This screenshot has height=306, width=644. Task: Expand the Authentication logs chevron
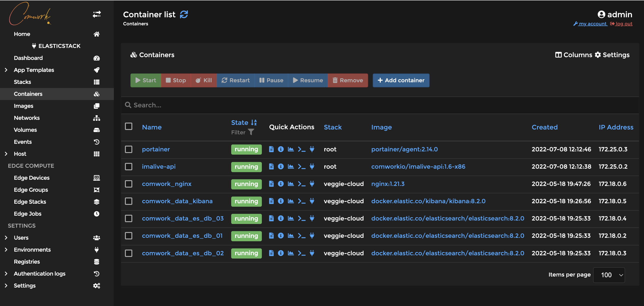[6, 274]
